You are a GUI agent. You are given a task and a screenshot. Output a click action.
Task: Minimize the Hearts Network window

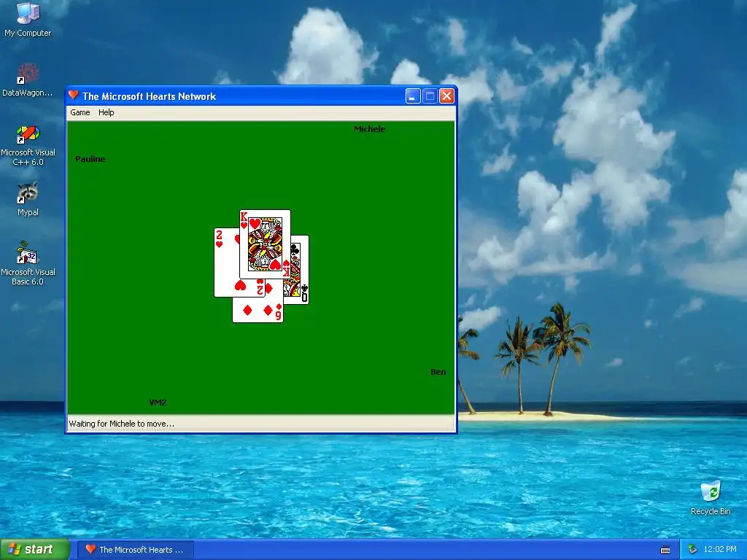pyautogui.click(x=413, y=96)
